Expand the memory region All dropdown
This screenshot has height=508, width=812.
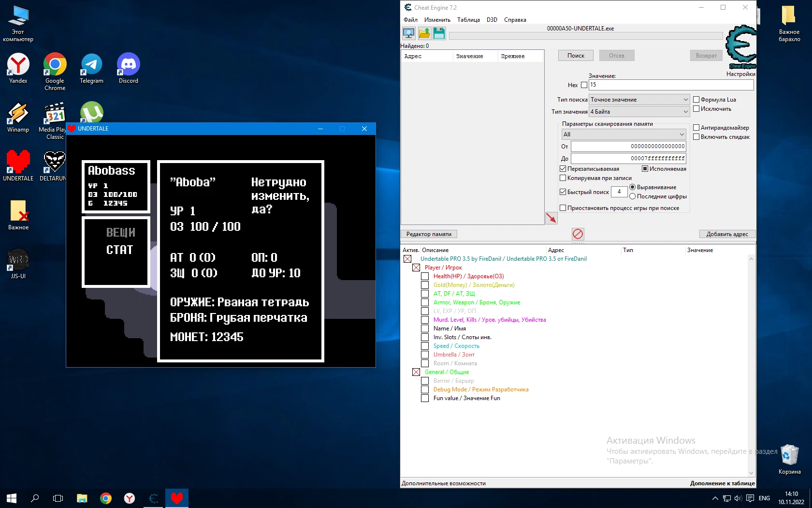pyautogui.click(x=623, y=134)
